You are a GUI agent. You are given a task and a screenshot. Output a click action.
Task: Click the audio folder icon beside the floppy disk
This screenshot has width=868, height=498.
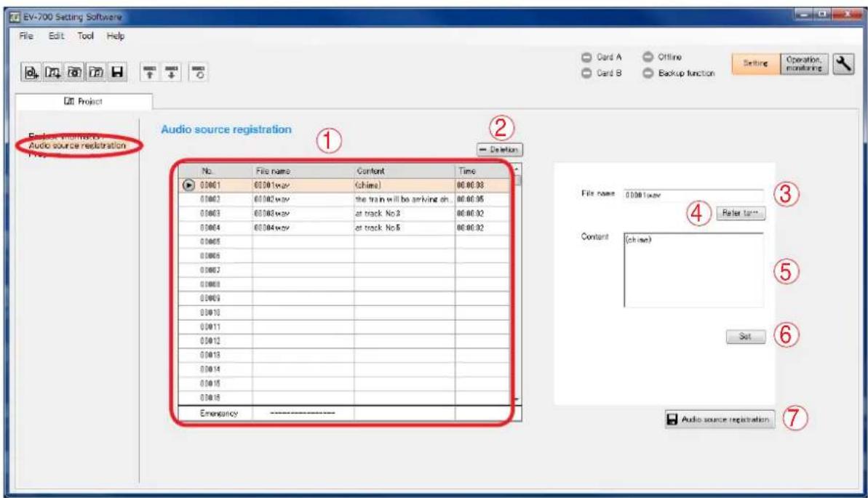(x=96, y=72)
